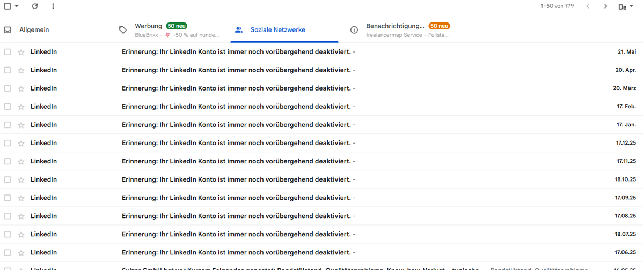Screen dimensions: 644x270
Task: Select the LinkedIn email dated 21. Mai
Action: pos(8,52)
